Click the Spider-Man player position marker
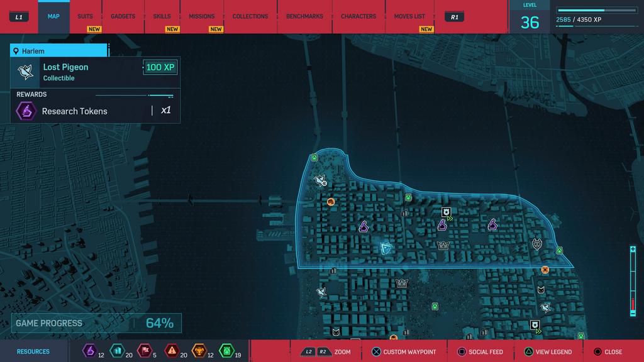This screenshot has width=644, height=362. [386, 248]
